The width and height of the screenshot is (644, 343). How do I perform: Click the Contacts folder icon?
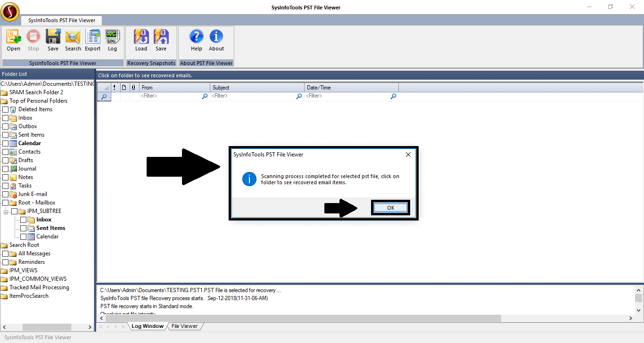[13, 152]
